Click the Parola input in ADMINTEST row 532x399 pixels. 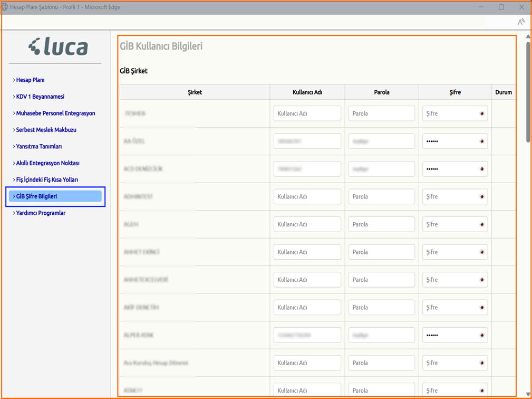(382, 197)
